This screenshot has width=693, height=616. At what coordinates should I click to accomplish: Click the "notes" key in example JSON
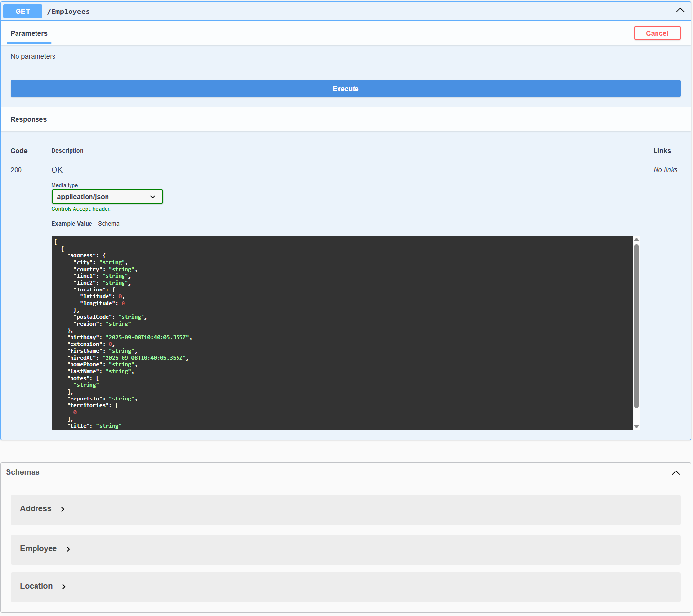click(x=78, y=378)
